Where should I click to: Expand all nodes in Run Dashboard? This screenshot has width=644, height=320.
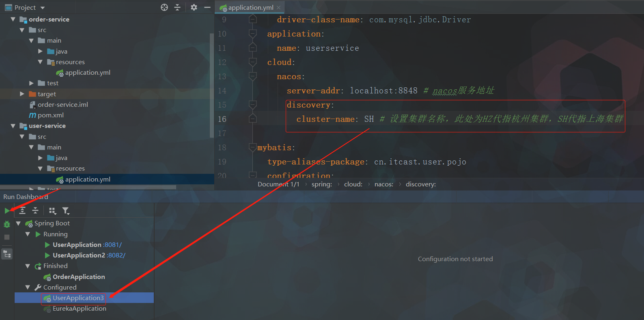(x=22, y=210)
